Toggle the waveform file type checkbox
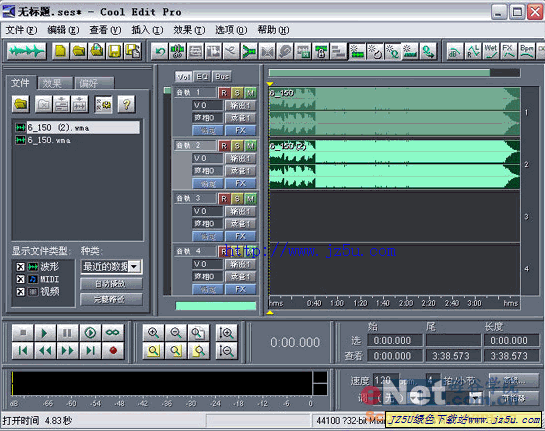Screen dimensions: 545x431 20,267
